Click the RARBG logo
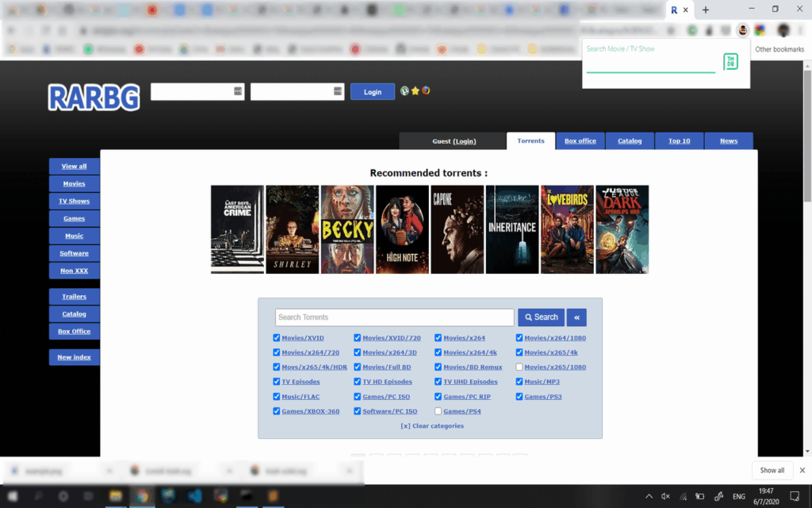Viewport: 812px width, 508px height. click(x=94, y=97)
